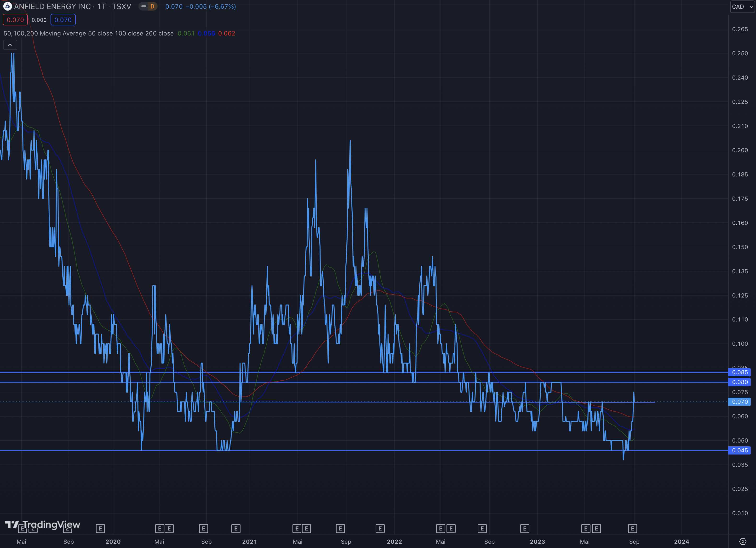Open the CAD currency dropdown
The image size is (756, 548).
pyautogui.click(x=742, y=7)
